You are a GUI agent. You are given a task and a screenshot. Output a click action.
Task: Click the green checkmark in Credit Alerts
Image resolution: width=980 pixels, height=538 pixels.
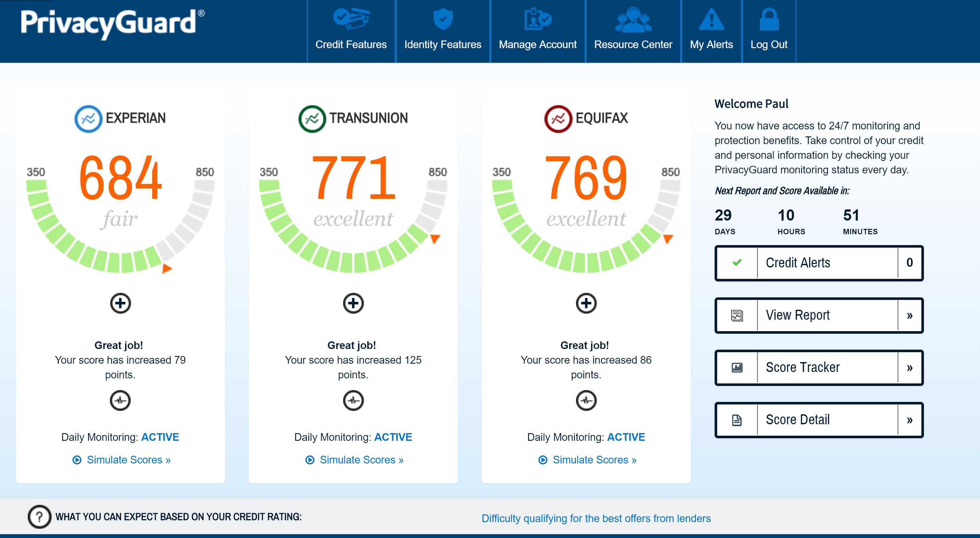click(737, 263)
